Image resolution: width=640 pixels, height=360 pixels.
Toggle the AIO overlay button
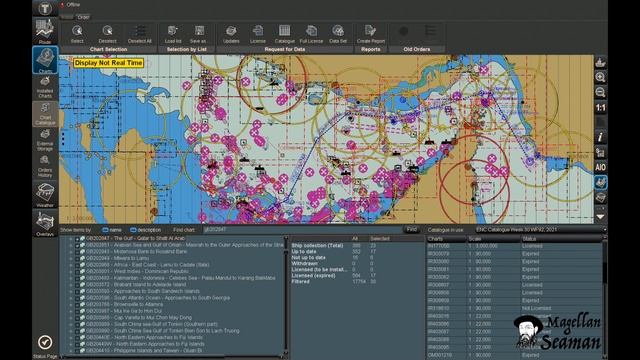[600, 167]
